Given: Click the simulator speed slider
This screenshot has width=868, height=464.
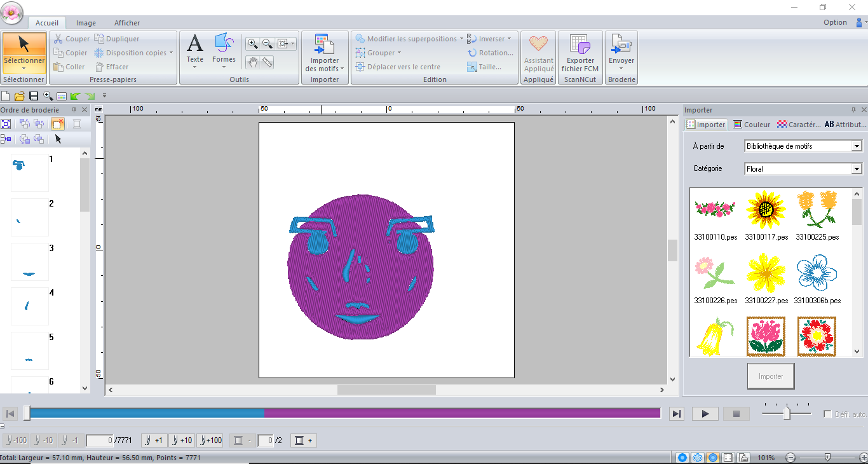Looking at the screenshot, I should [x=787, y=413].
